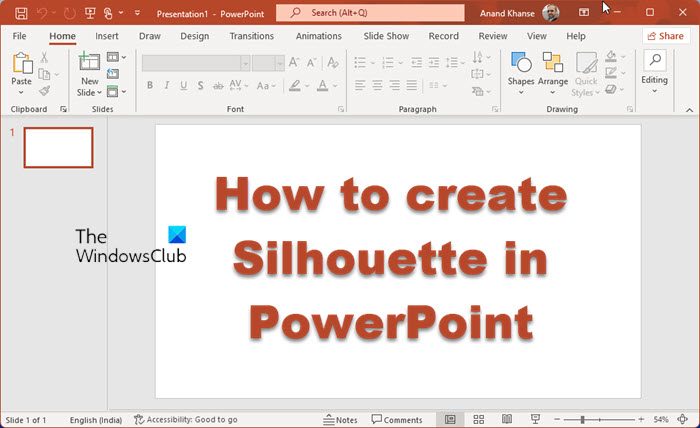Open the View tab

[536, 36]
